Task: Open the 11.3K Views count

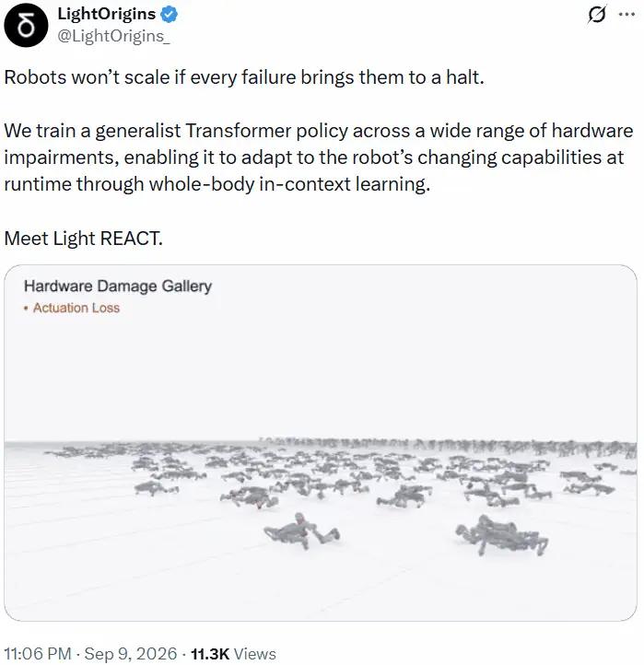Action: pos(233,654)
